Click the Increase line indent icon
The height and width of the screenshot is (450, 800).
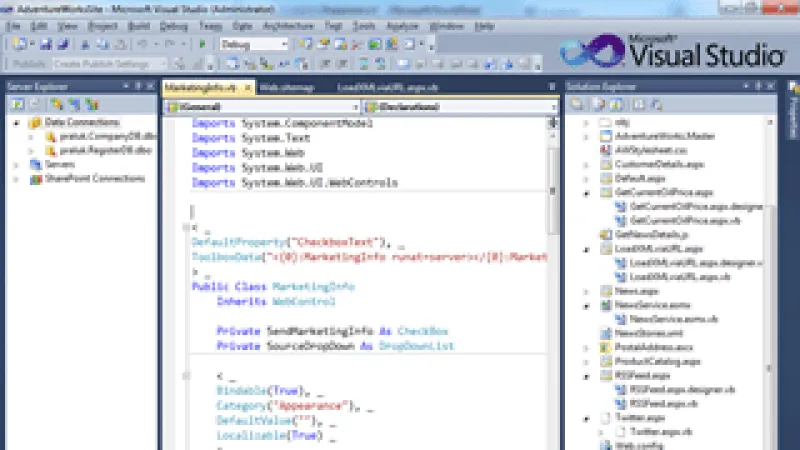click(x=342, y=64)
